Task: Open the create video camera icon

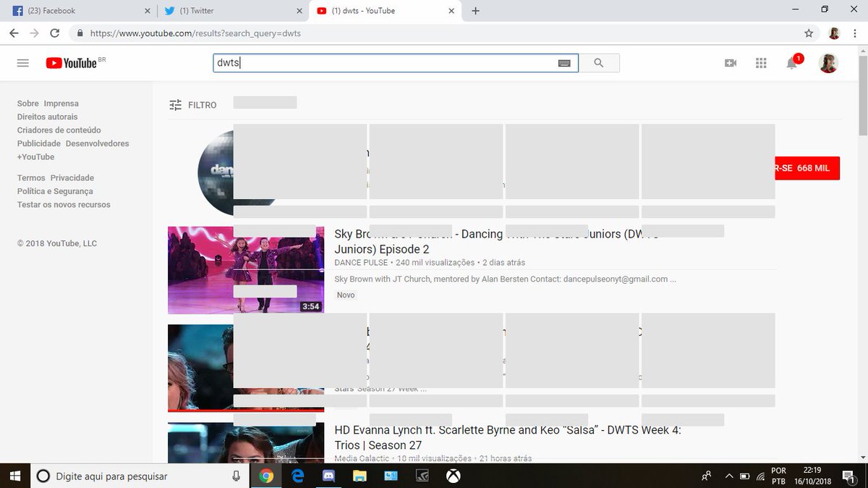Action: click(731, 63)
